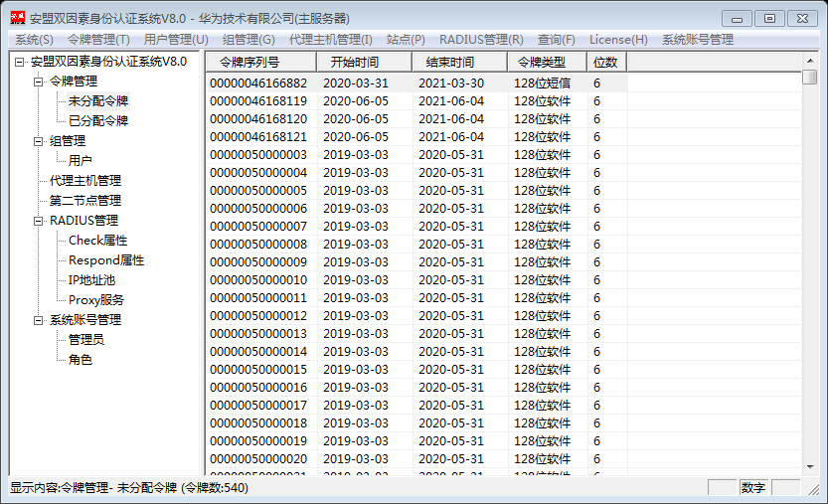Image resolution: width=828 pixels, height=504 pixels.
Task: Open the License(H) menu
Action: pos(618,40)
